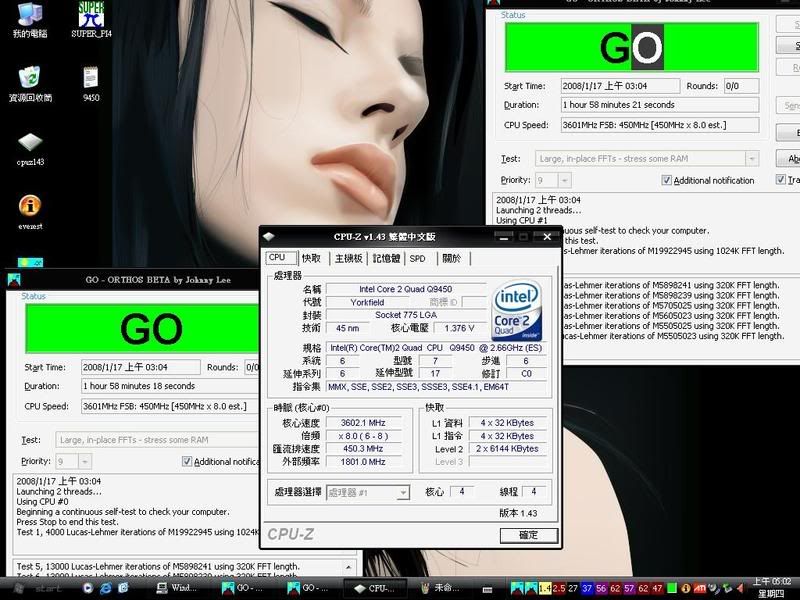
Task: Switch to the 未命... taskbar button
Action: coord(440,588)
